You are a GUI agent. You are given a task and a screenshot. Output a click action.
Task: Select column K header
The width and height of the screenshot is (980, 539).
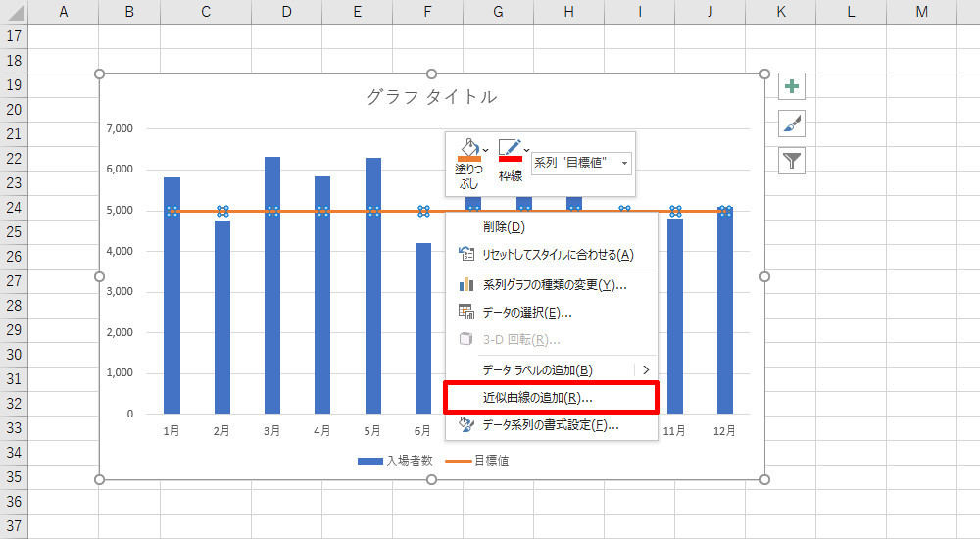(x=781, y=12)
